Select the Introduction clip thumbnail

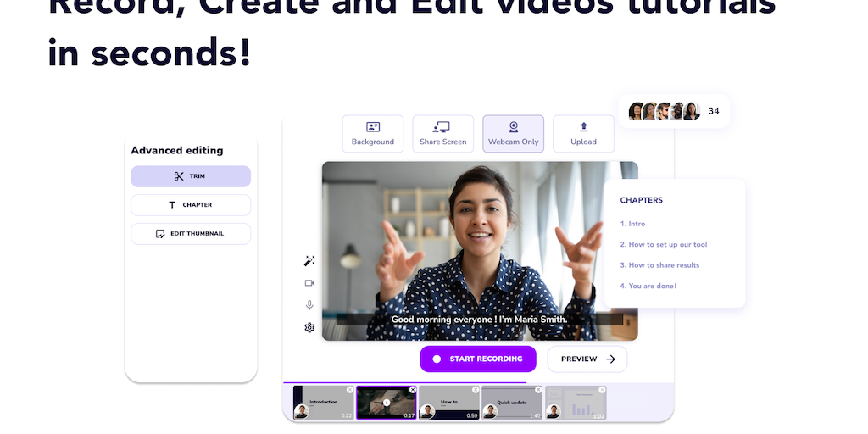pyautogui.click(x=323, y=403)
